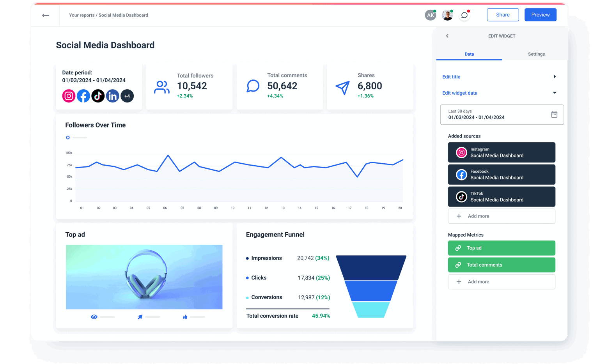The height and width of the screenshot is (364, 599).
Task: Collapse the Edit Widget panel with the back chevron
Action: coord(447,35)
